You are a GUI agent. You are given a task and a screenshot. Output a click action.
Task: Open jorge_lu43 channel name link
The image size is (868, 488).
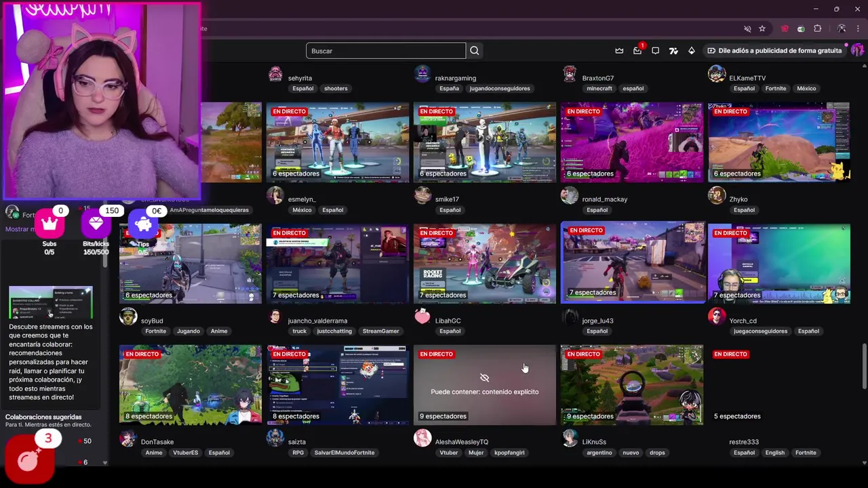(597, 321)
